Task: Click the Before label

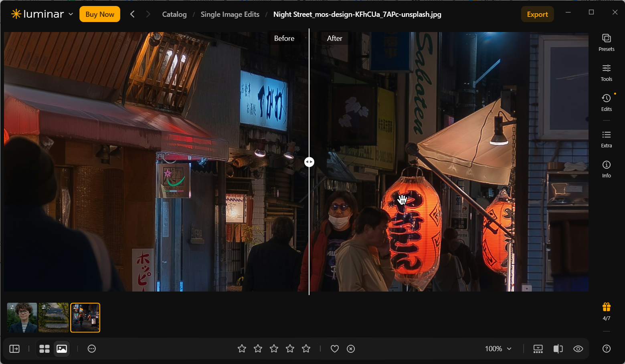Action: click(x=284, y=38)
